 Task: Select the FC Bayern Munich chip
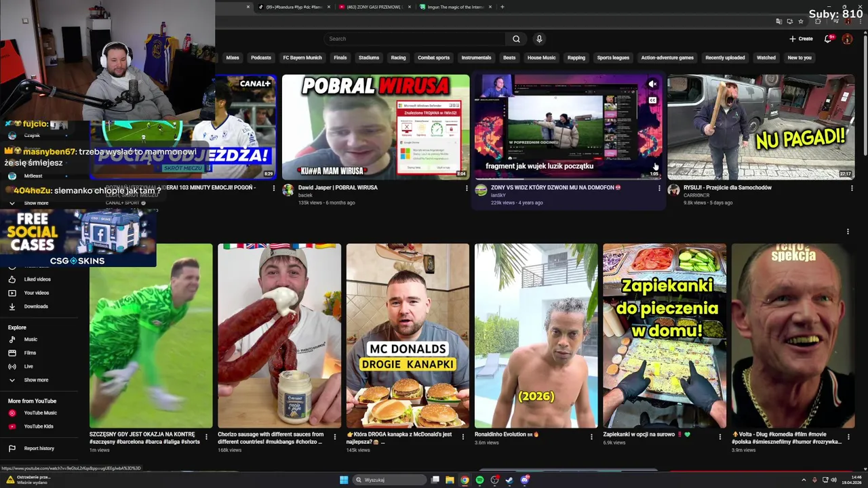302,58
